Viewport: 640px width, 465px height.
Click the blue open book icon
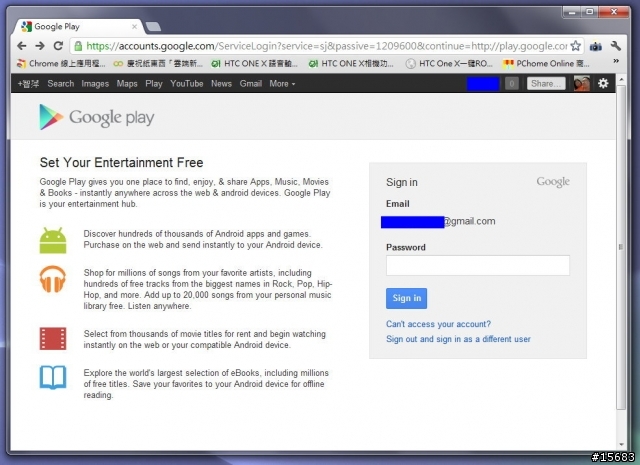coord(53,377)
